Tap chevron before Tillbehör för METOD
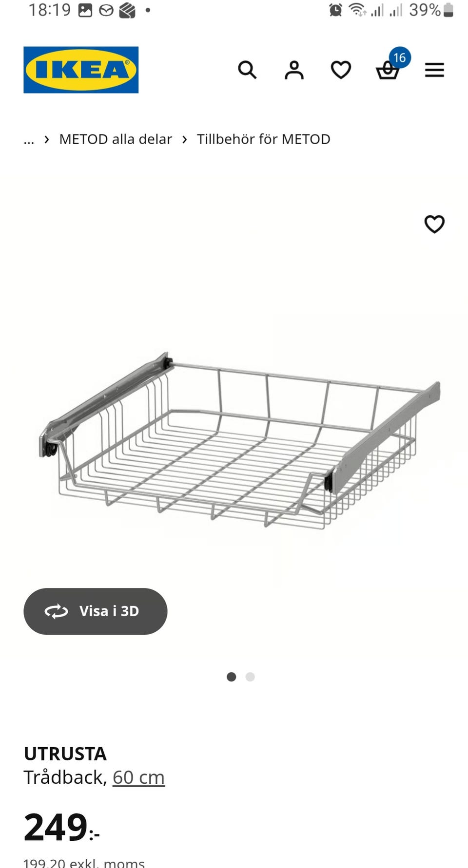The width and height of the screenshot is (468, 868). (184, 139)
